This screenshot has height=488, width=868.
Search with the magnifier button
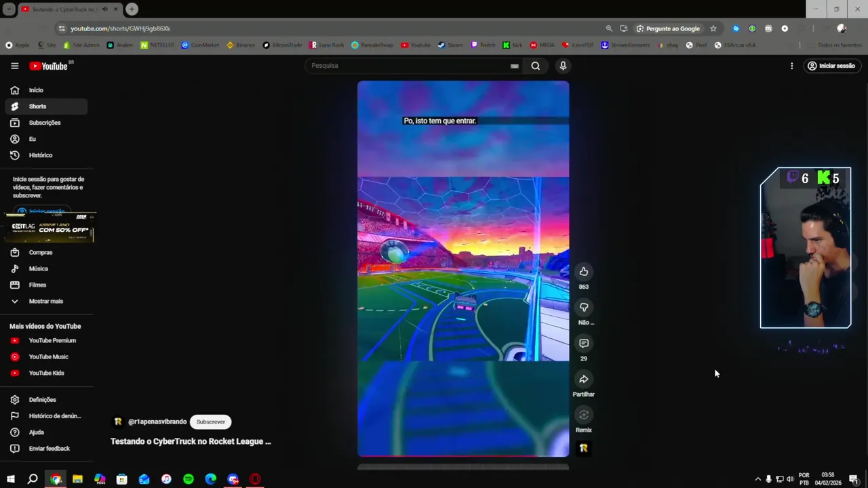536,66
